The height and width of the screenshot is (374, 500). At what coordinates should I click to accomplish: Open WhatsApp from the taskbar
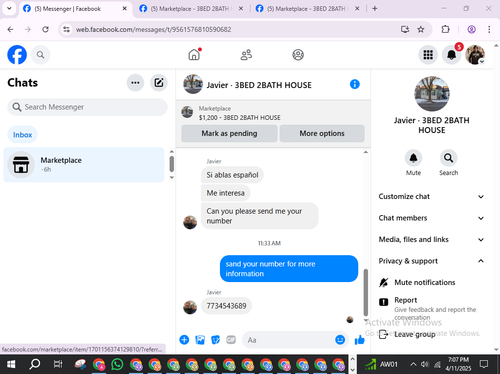pos(117,364)
